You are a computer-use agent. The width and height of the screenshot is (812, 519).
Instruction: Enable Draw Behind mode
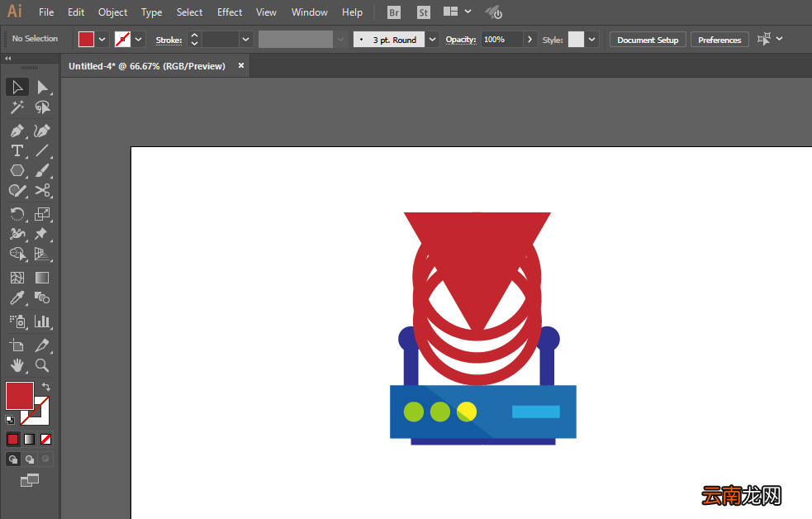[x=30, y=459]
